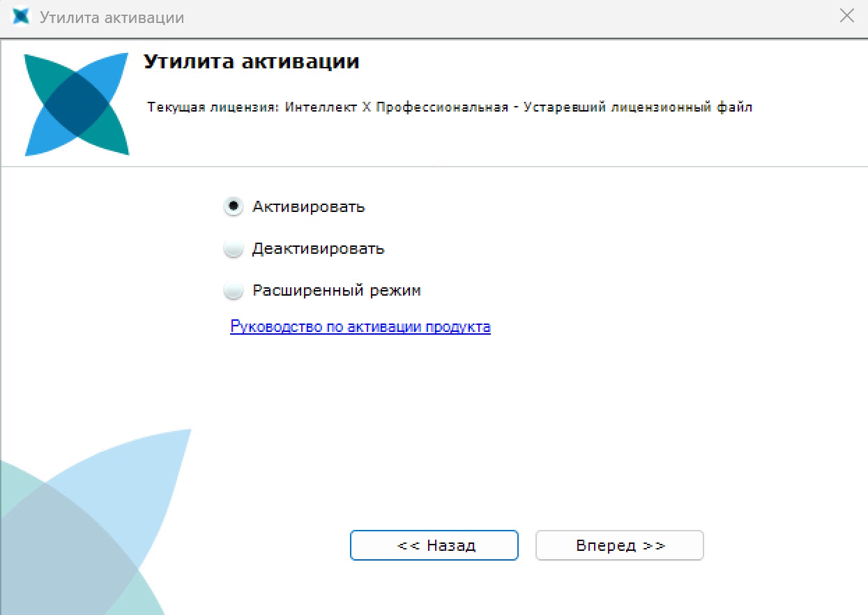Image resolution: width=868 pixels, height=615 pixels.
Task: Select the Активировать radio button
Action: click(234, 206)
